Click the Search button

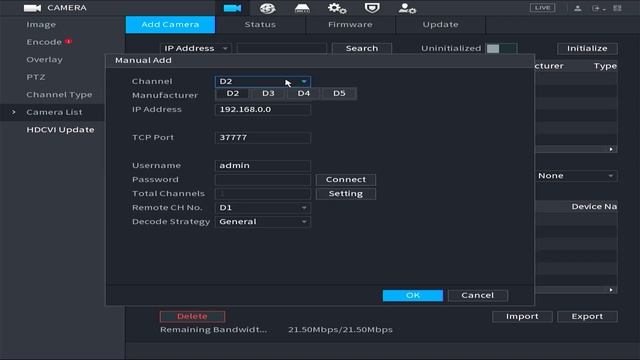coord(362,49)
